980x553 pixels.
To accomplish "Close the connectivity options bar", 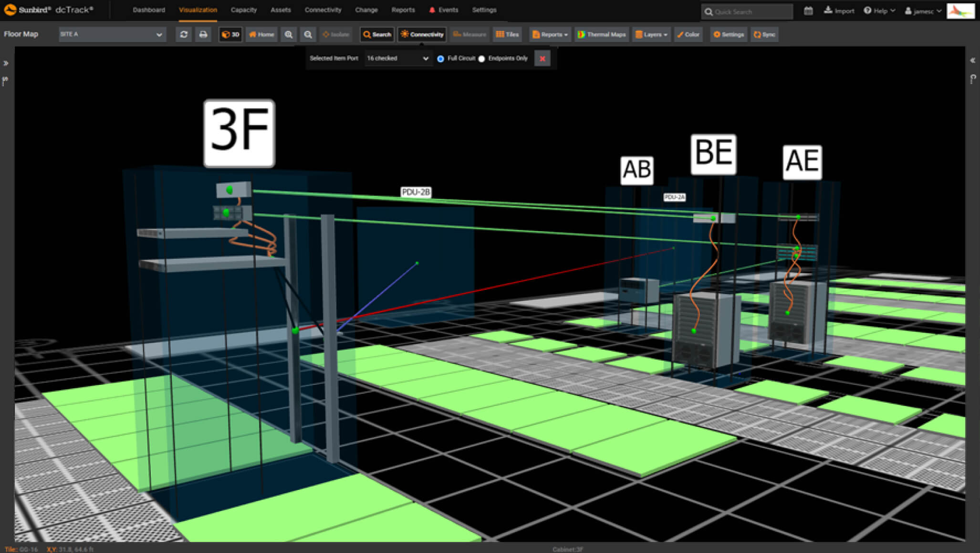I will (542, 59).
